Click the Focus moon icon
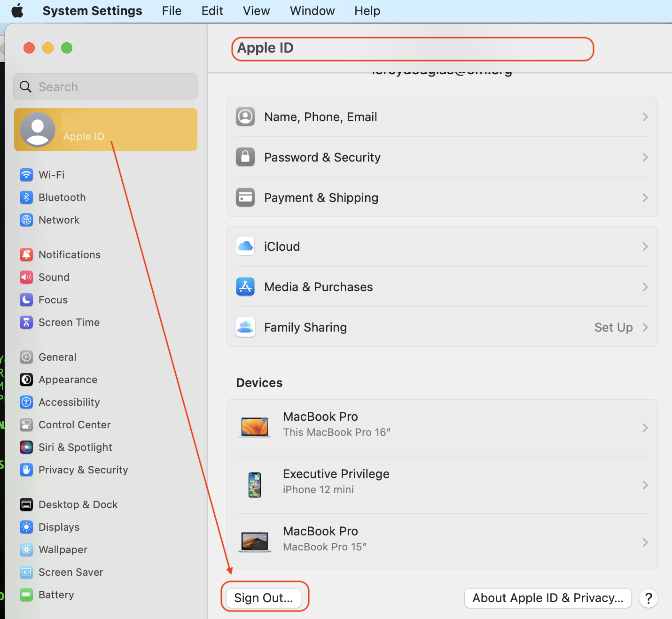This screenshot has width=672, height=619. (26, 300)
